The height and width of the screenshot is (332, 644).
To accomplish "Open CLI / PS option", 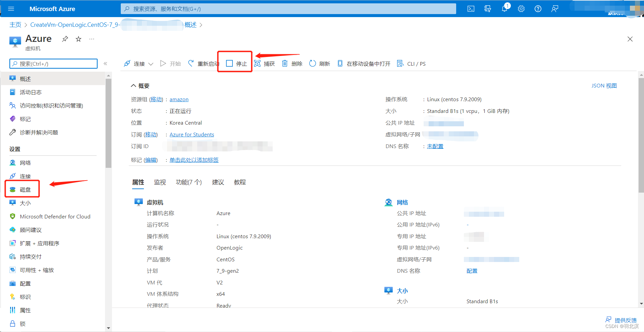I will point(411,64).
